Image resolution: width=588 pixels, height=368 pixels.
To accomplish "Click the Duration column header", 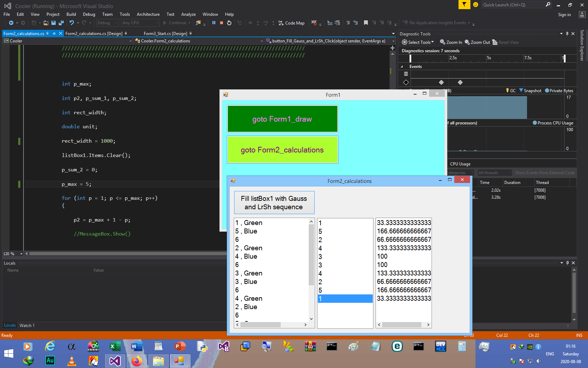I will click(518, 183).
